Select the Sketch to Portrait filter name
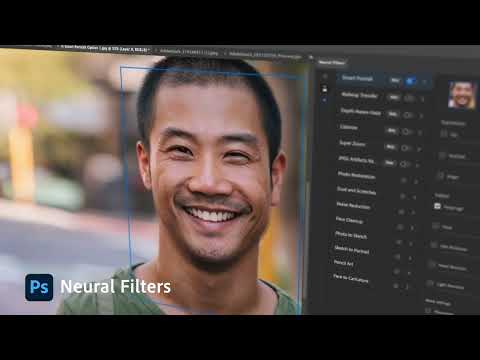 click(x=352, y=250)
